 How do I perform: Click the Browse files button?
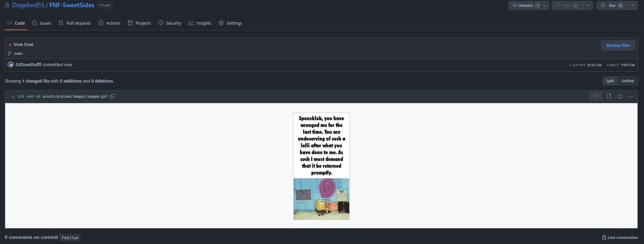point(618,46)
